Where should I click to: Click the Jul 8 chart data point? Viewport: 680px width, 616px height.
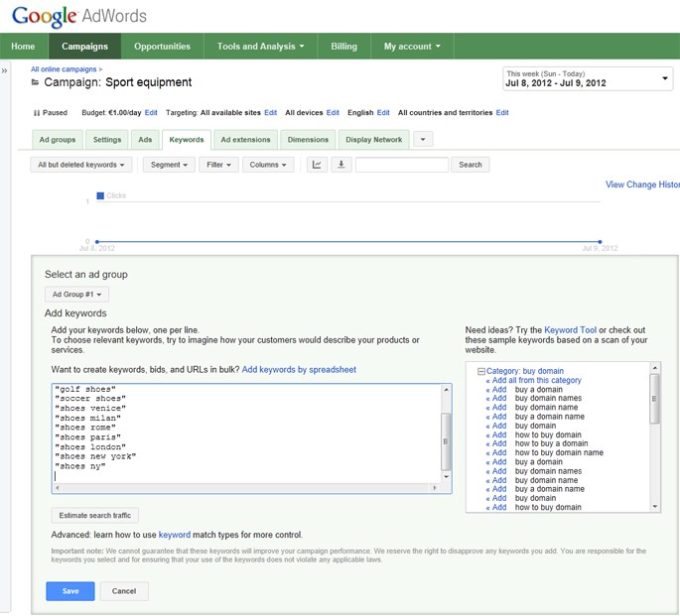click(97, 242)
